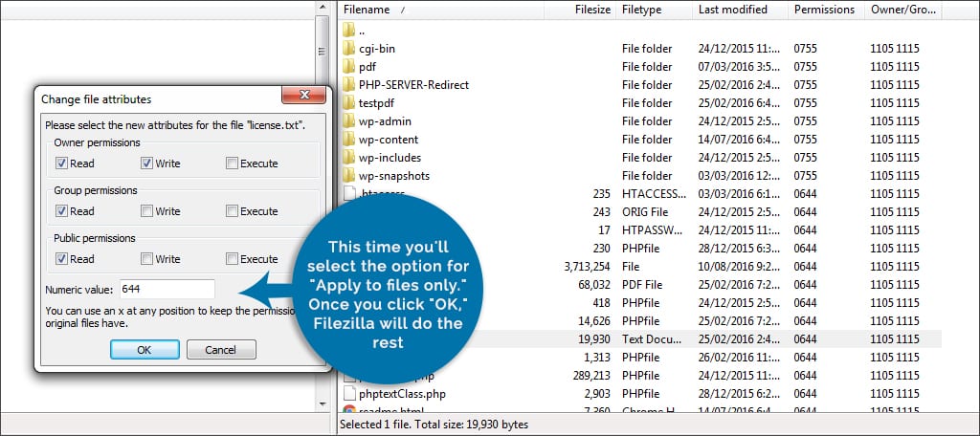
Task: Select the wp-admin folder icon
Action: pyautogui.click(x=348, y=120)
